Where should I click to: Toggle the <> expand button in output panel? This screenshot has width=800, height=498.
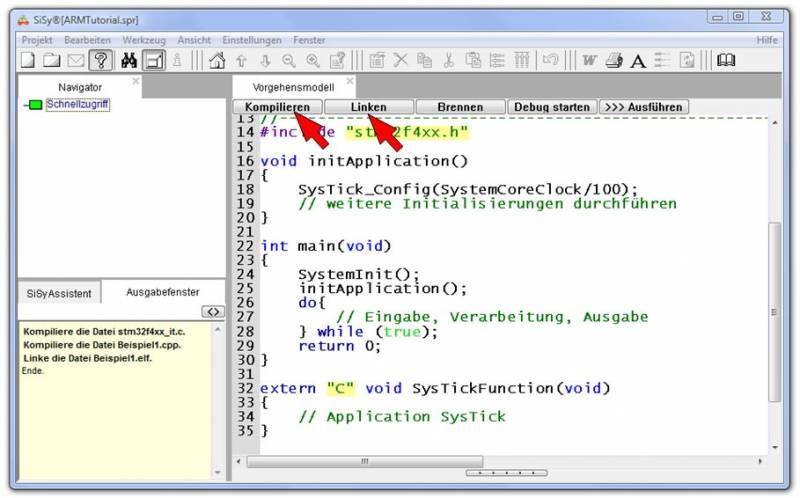click(x=212, y=312)
